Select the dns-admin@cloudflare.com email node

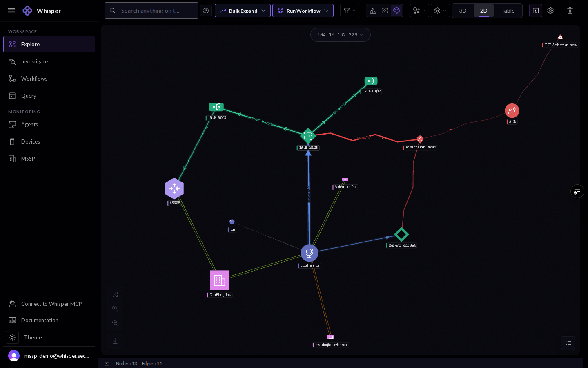click(x=331, y=337)
